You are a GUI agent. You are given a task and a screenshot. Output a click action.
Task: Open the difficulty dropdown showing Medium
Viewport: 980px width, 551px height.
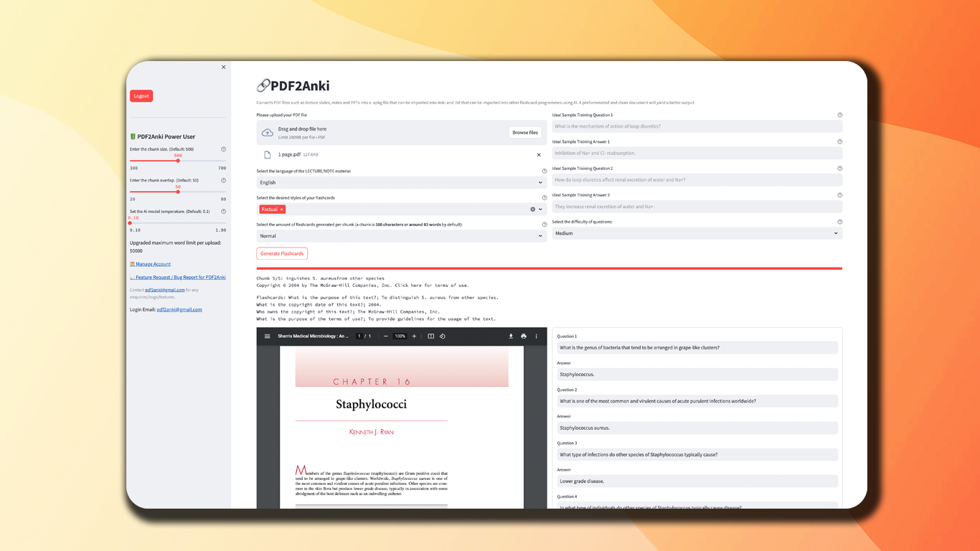coord(697,233)
